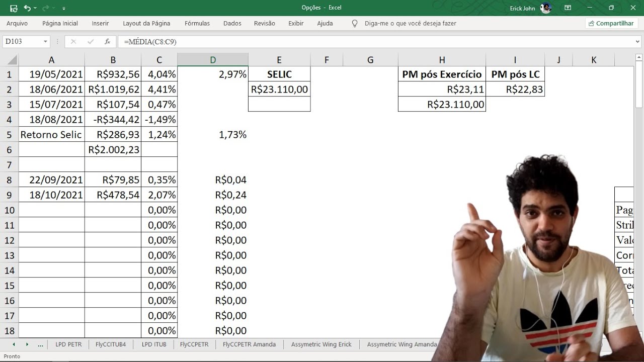This screenshot has height=362, width=644.
Task: Open the Revisão tab
Action: point(265,23)
